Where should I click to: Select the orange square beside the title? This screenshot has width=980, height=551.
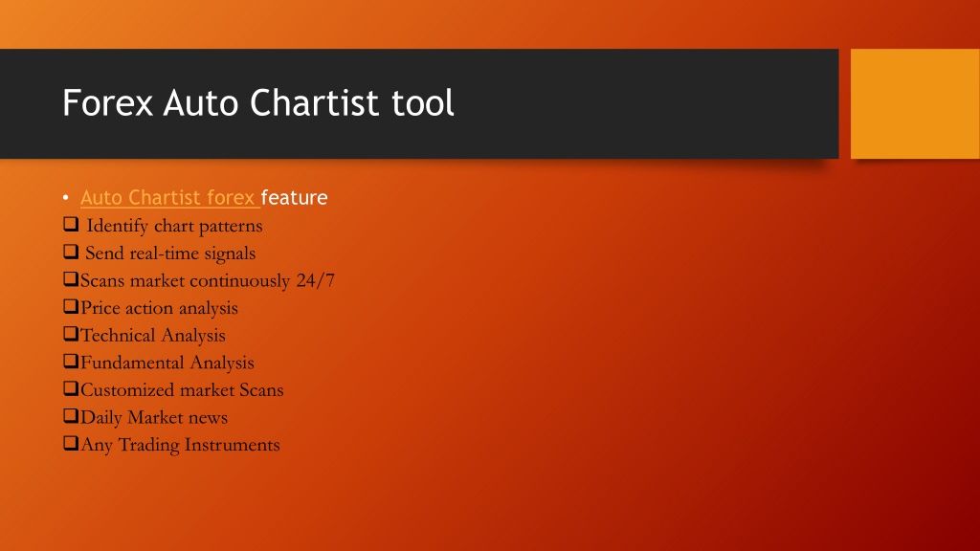pyautogui.click(x=915, y=103)
